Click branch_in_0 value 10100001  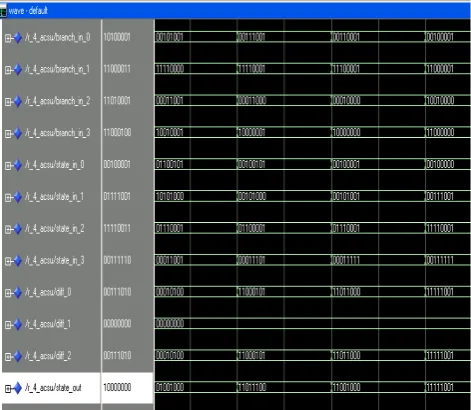(117, 37)
